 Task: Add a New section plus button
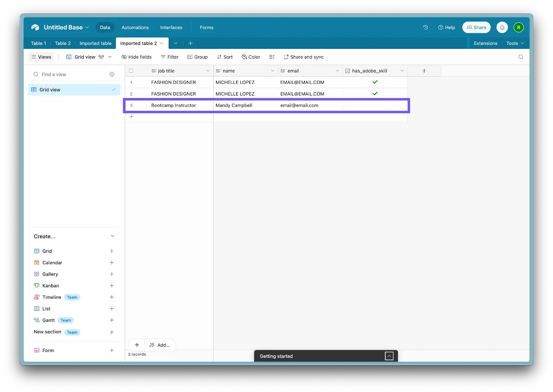(112, 332)
